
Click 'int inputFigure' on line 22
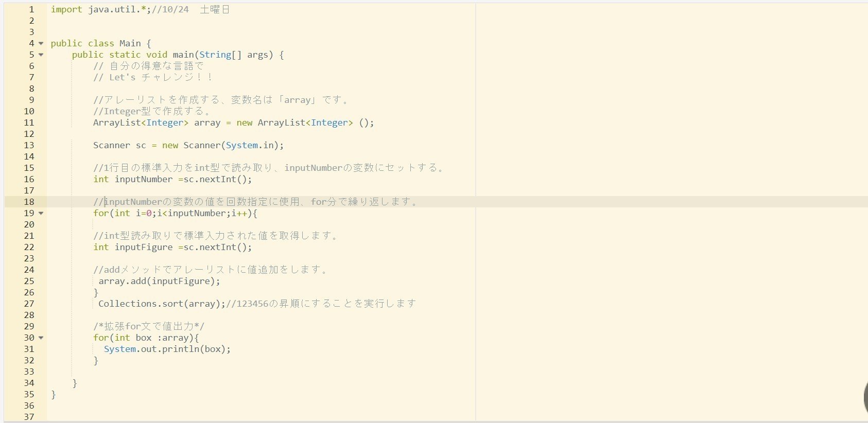coord(133,248)
